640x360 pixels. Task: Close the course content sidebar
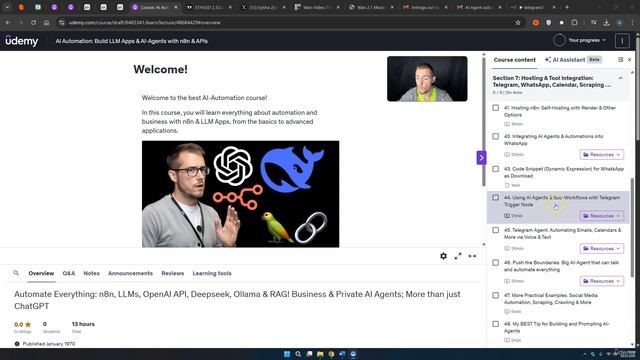[x=629, y=60]
